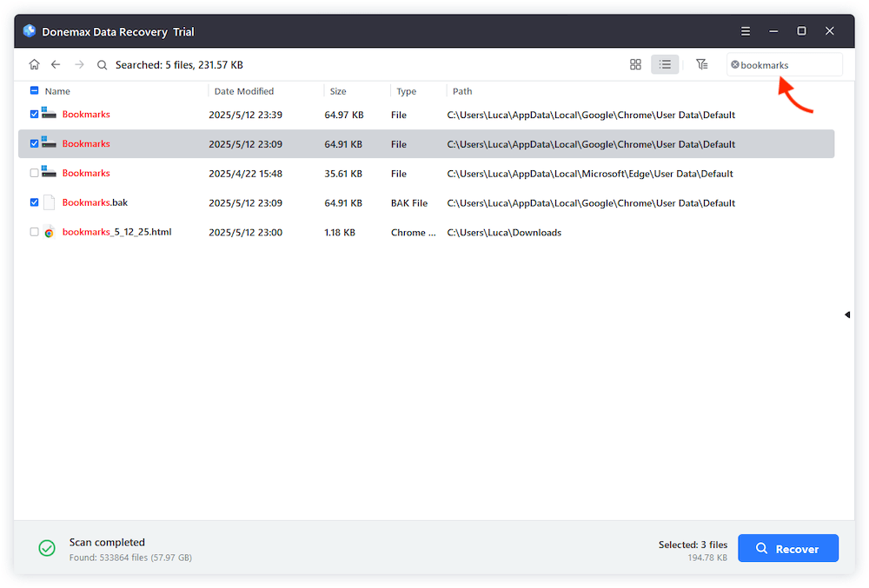Open the search magnifier icon
This screenshot has width=869, height=588.
pos(102,64)
